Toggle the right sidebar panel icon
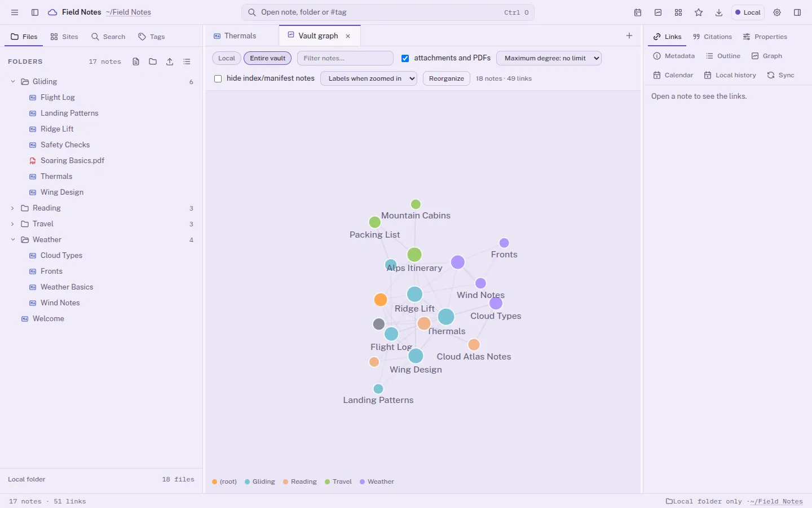Screen dimensions: 812x508 (x=797, y=12)
